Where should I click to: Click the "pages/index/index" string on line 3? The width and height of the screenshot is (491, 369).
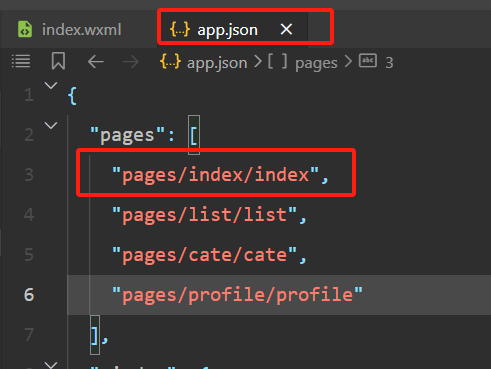click(x=215, y=175)
